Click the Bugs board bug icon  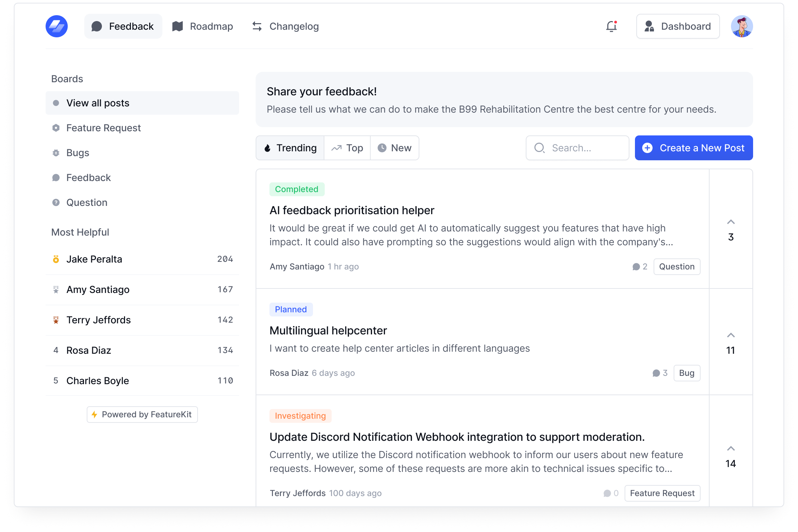56,153
